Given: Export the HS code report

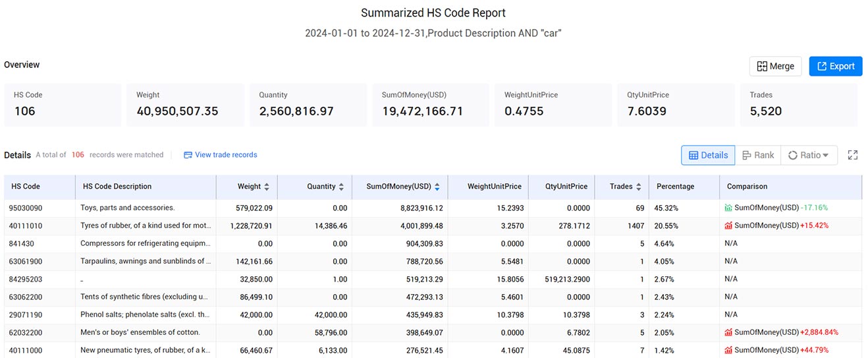Looking at the screenshot, I should pos(836,66).
